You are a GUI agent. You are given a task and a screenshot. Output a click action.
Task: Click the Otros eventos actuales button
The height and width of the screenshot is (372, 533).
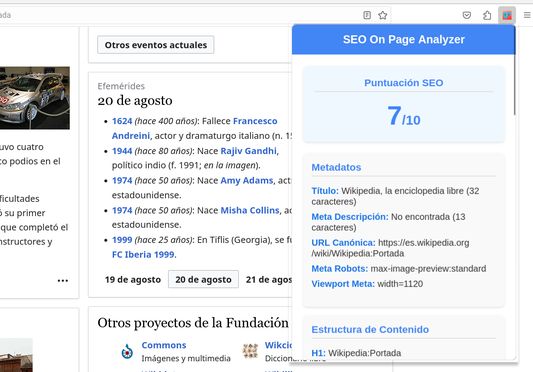click(156, 45)
